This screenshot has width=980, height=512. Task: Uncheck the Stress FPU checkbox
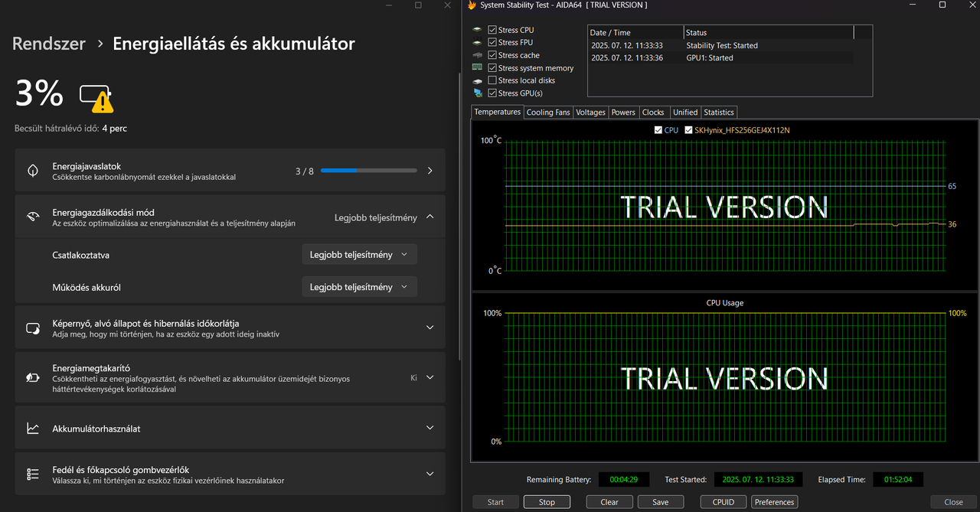coord(492,42)
